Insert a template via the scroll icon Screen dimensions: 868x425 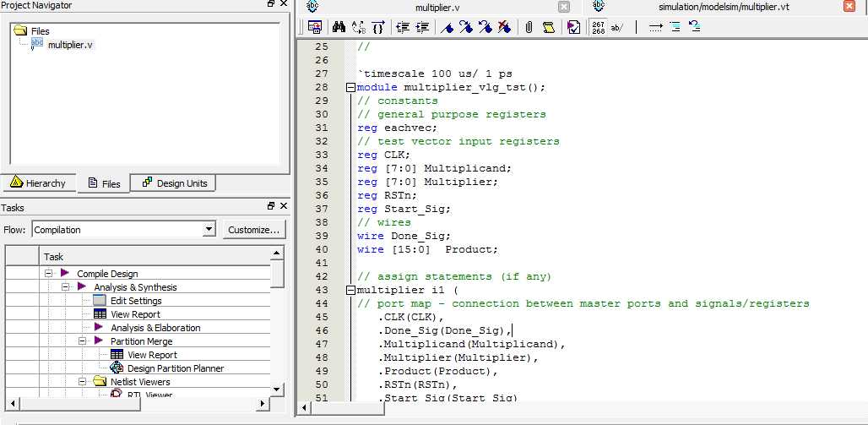click(549, 26)
